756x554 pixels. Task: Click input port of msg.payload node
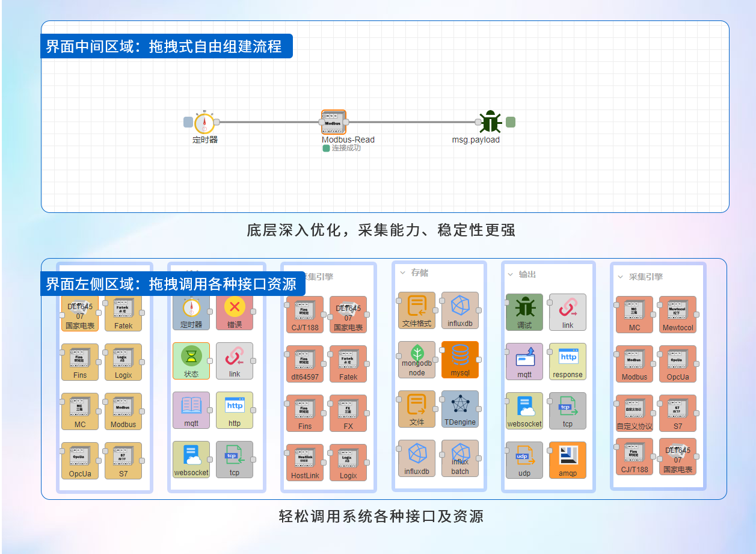478,122
